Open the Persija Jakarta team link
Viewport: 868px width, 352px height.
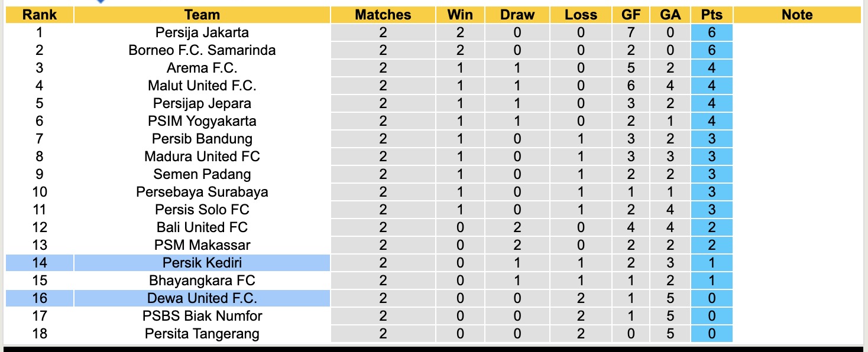pyautogui.click(x=202, y=32)
